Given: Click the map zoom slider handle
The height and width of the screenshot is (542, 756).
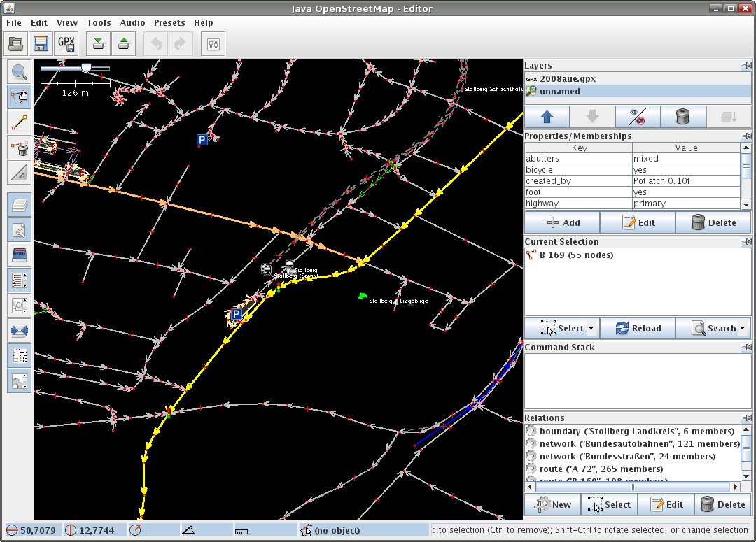Looking at the screenshot, I should [86, 68].
